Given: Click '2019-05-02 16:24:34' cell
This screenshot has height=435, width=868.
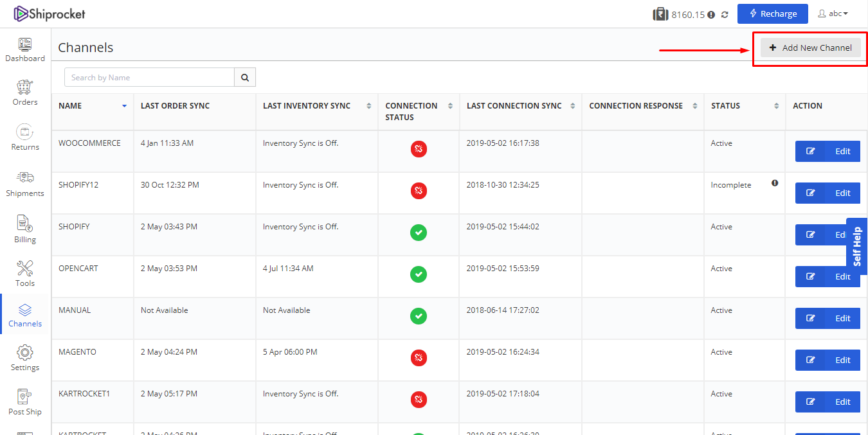Looking at the screenshot, I should click(x=503, y=352).
